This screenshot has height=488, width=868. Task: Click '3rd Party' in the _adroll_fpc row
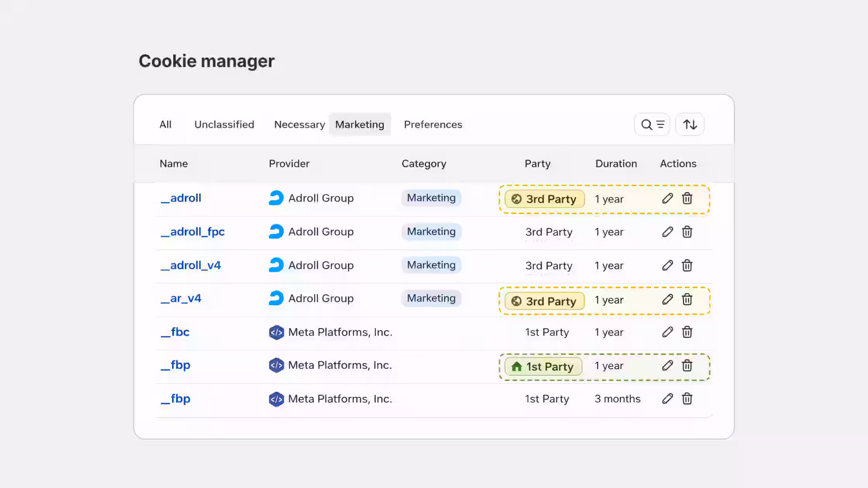pyautogui.click(x=549, y=232)
